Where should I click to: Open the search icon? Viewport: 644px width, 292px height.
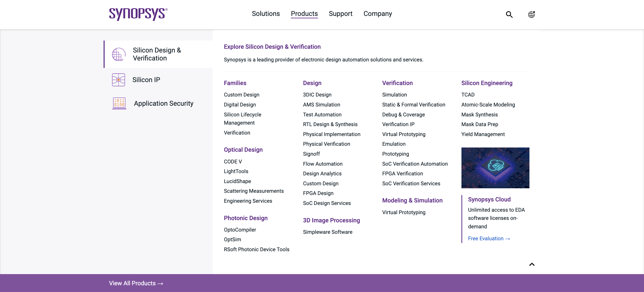(x=509, y=14)
